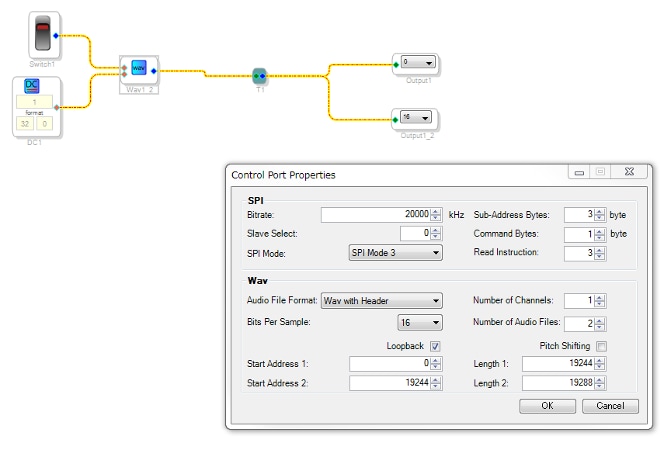Click the Length 2 spinner arrows

click(x=600, y=383)
